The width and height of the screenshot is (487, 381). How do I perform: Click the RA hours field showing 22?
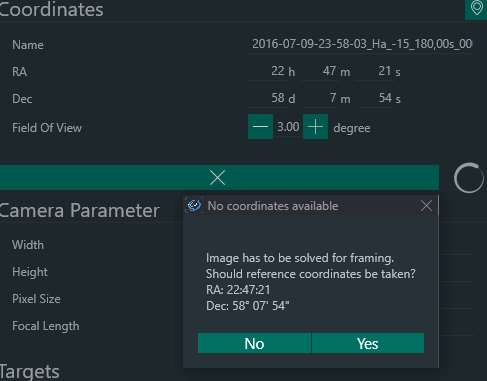pos(267,71)
